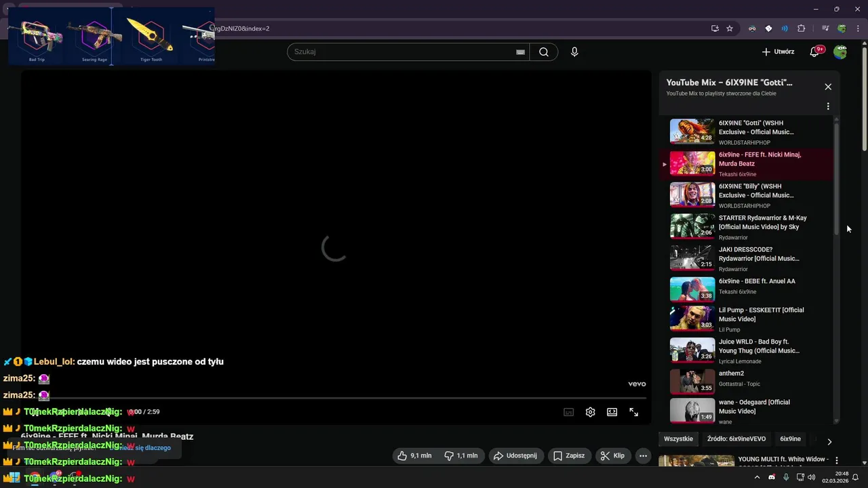Click the Udostępnij share button

pos(515,456)
